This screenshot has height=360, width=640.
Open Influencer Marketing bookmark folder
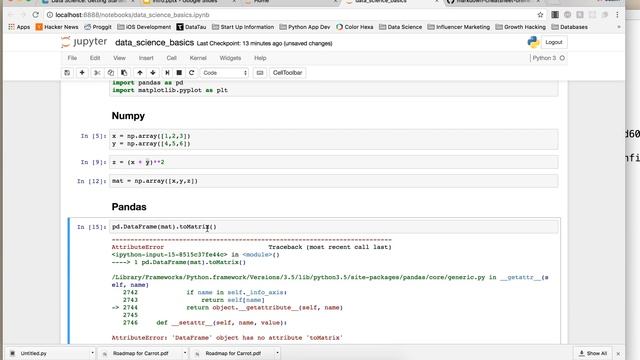pos(458,27)
